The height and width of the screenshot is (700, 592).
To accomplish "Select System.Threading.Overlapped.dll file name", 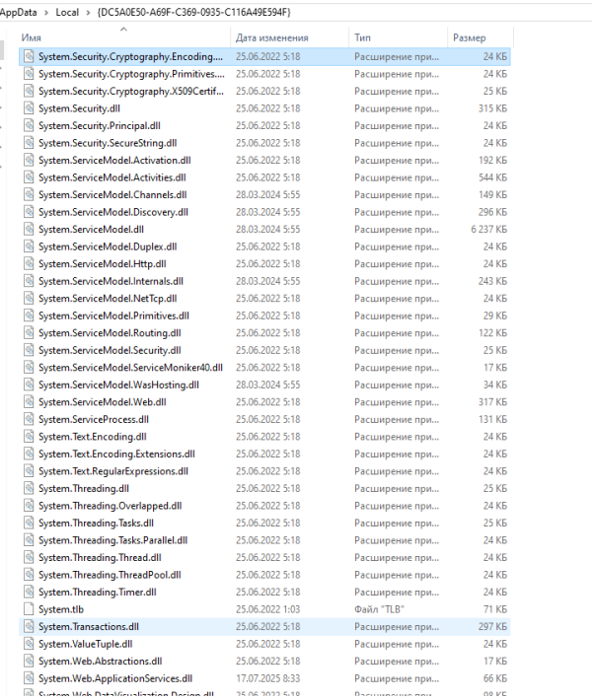I will [x=110, y=506].
